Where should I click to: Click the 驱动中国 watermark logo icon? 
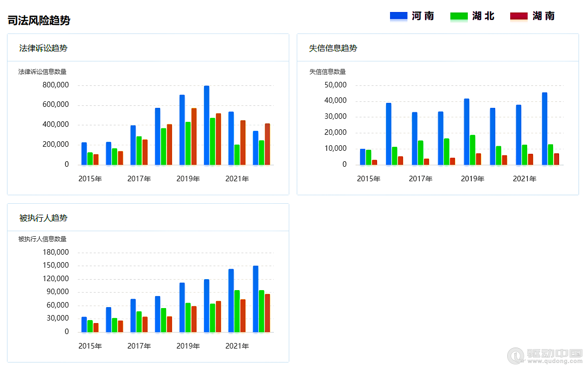tap(517, 355)
